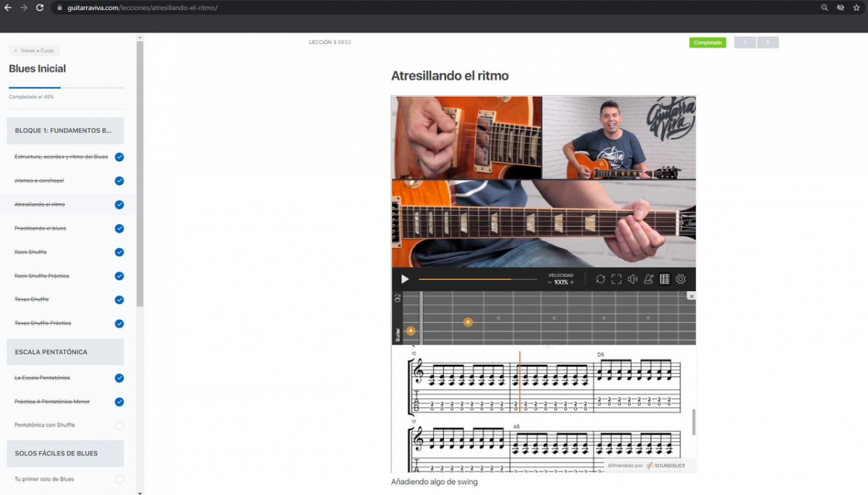Click the Volver a Curso button

click(34, 51)
